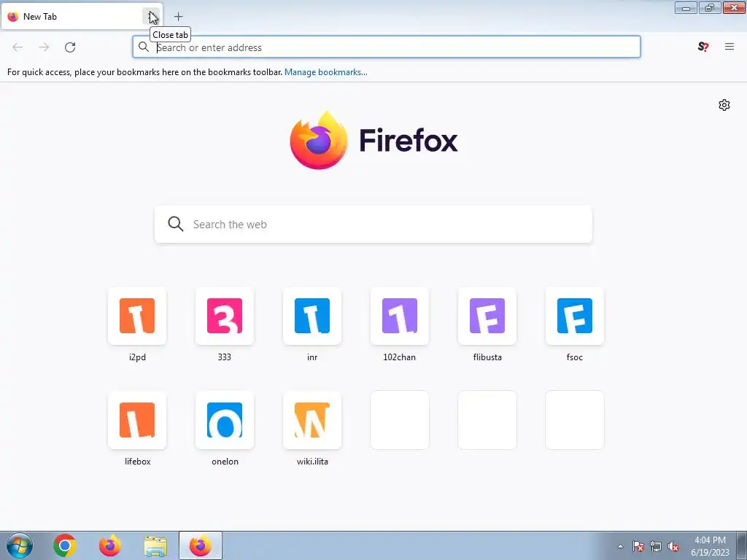747x560 pixels.
Task: Open the wiki.ilita shortcut tile
Action: tap(312, 420)
